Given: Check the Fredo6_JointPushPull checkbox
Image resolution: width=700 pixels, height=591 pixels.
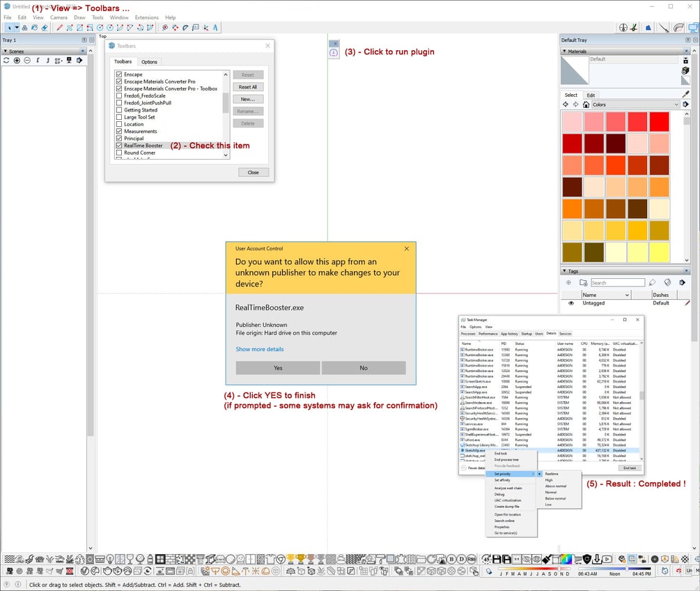Looking at the screenshot, I should coord(119,102).
